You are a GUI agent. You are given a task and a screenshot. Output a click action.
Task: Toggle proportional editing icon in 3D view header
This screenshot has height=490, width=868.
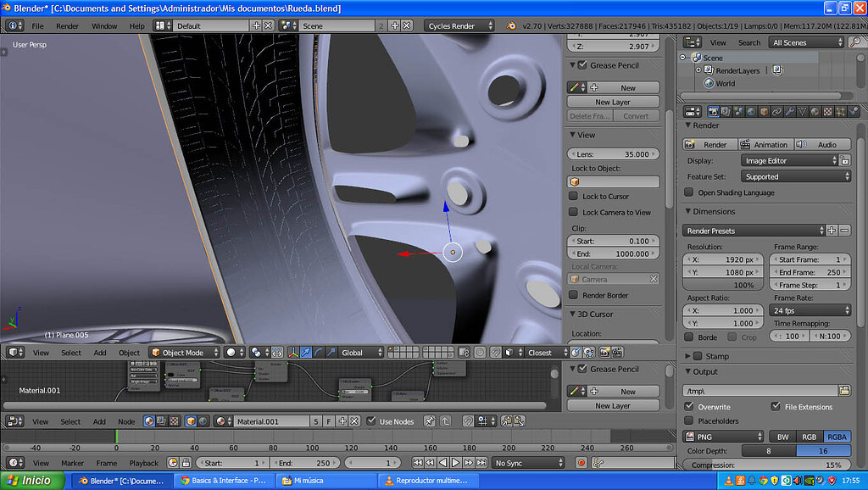point(480,352)
